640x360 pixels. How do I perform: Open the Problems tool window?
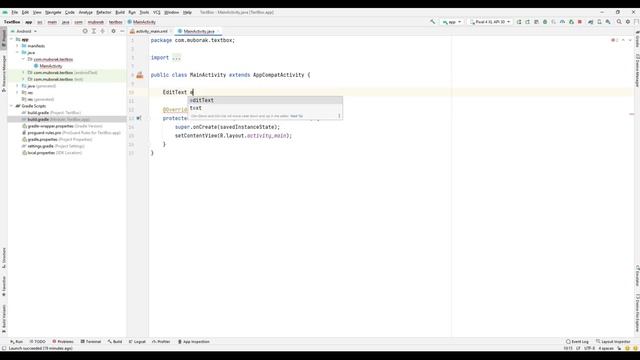63,342
